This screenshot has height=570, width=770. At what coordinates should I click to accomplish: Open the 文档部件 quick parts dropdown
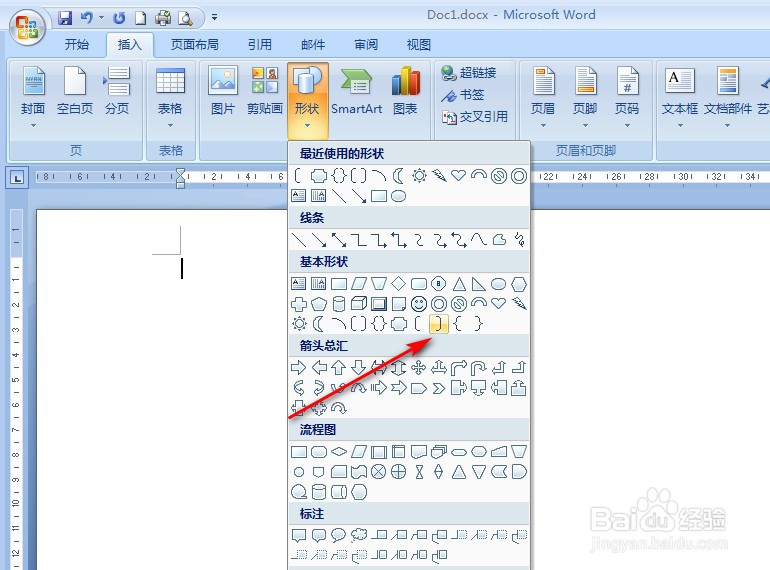point(727,126)
